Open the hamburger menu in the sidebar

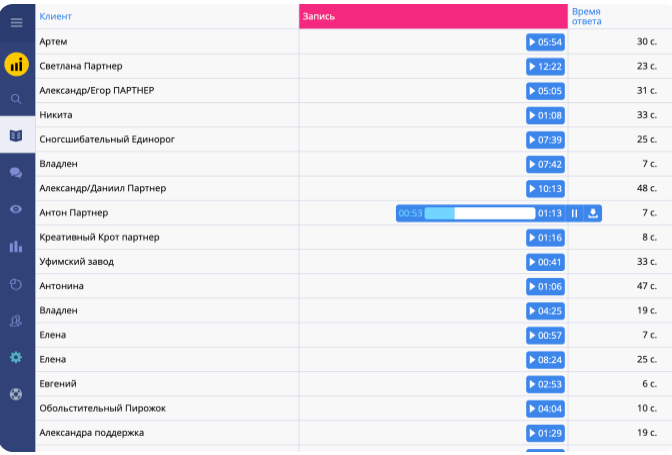(x=16, y=22)
